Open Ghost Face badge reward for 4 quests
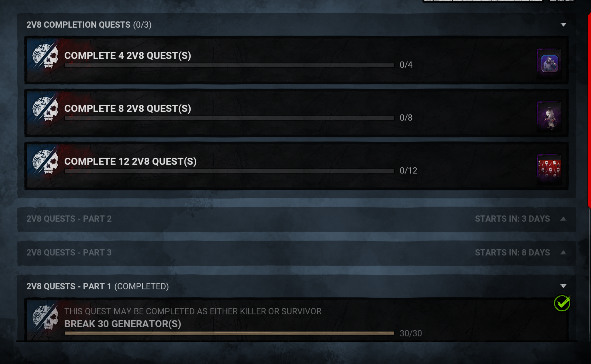The image size is (591, 364). point(549,64)
